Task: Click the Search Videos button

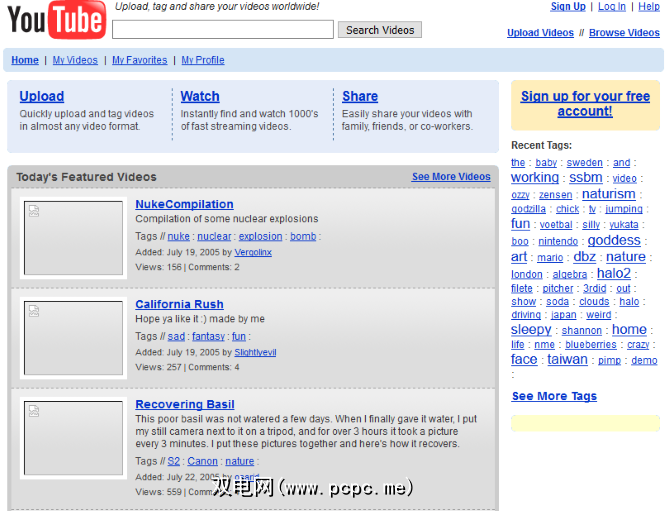Action: [380, 30]
